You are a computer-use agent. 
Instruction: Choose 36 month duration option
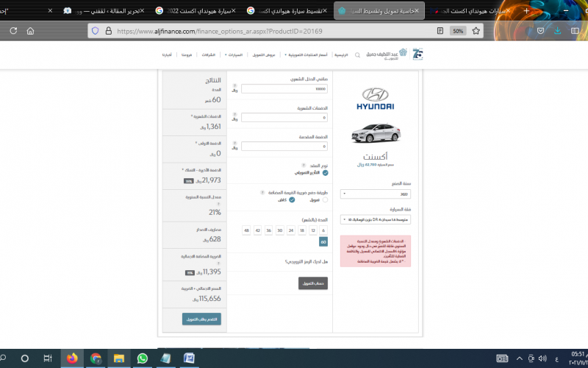(268, 230)
